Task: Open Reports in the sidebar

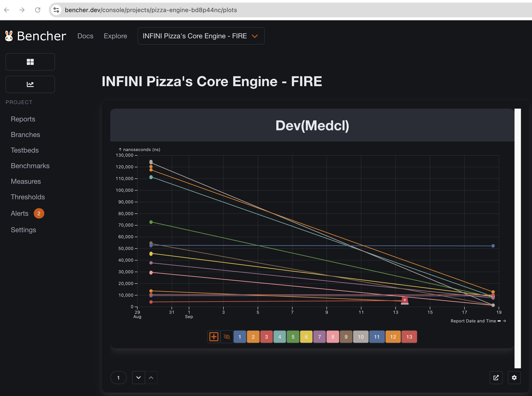Action: click(x=23, y=119)
